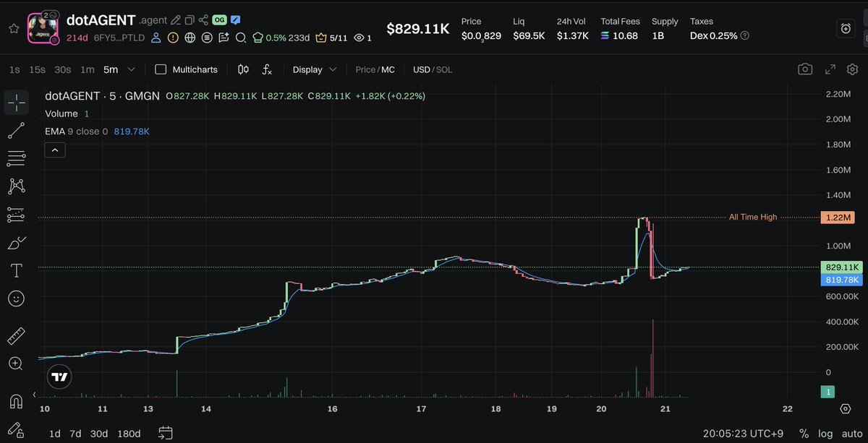Switch currency to USD

(x=421, y=69)
